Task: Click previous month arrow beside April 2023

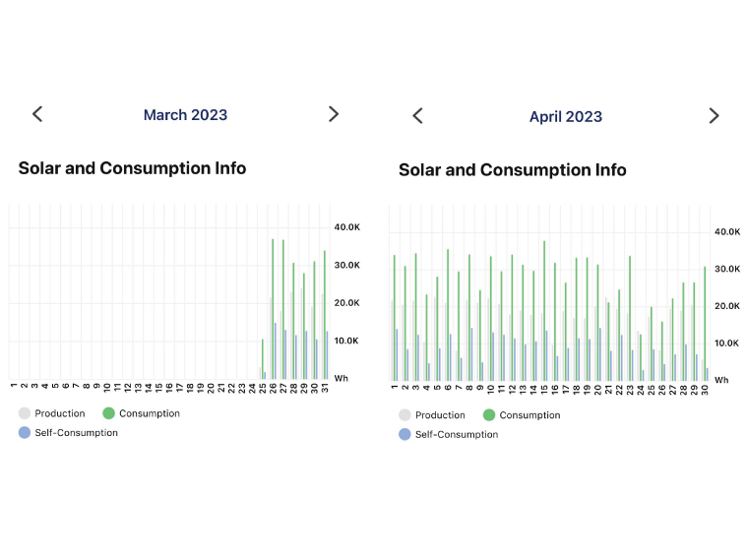Action: coord(417,116)
